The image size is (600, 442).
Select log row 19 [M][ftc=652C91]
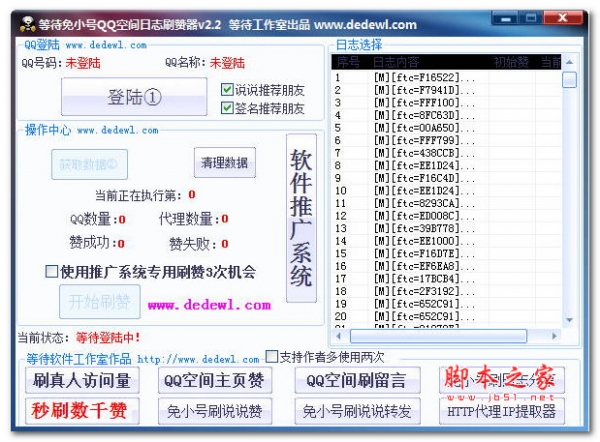click(x=446, y=304)
